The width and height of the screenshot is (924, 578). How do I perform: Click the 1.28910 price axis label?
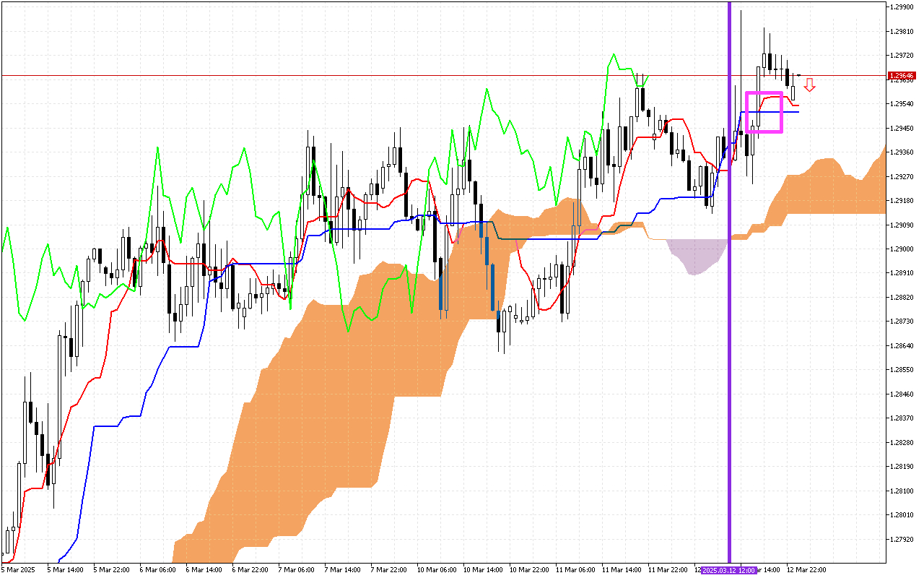(902, 273)
